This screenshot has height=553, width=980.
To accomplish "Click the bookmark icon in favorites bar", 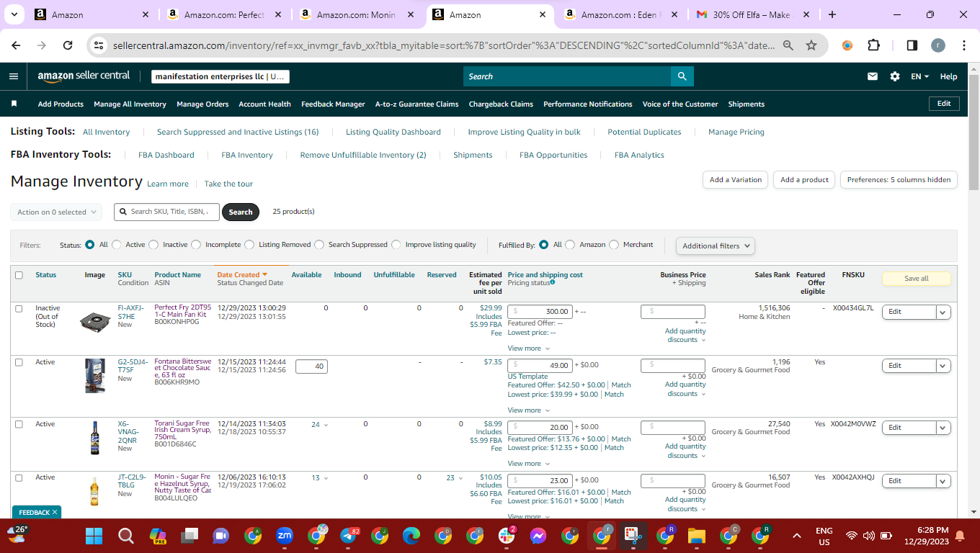I will click(x=14, y=104).
